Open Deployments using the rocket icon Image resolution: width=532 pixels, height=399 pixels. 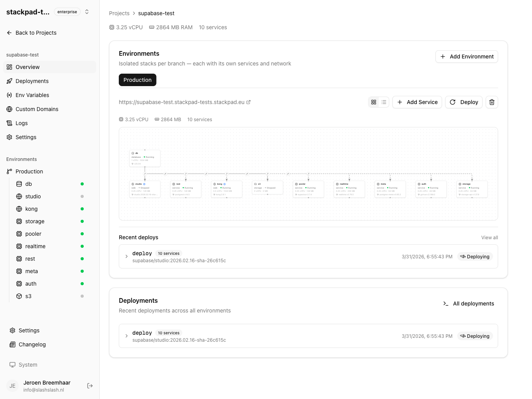[x=9, y=81]
